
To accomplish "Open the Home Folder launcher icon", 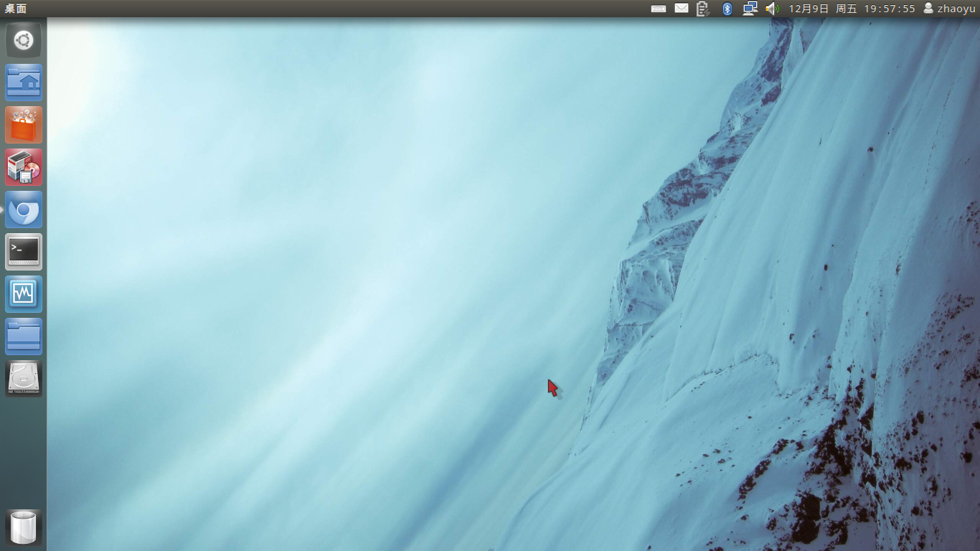I will [24, 83].
